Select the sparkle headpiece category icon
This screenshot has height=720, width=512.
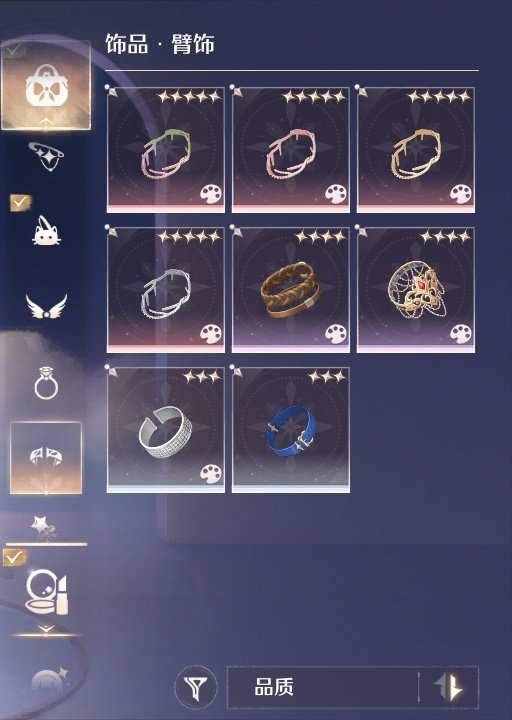click(x=46, y=155)
